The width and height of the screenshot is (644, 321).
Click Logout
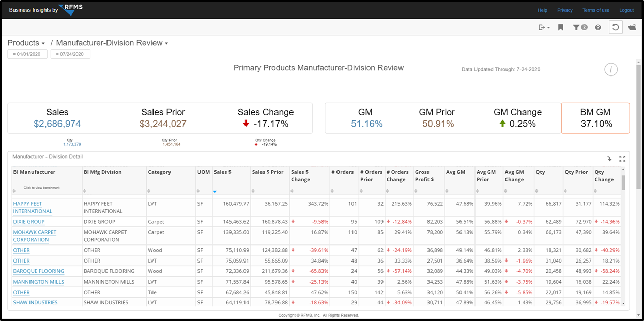click(x=626, y=10)
